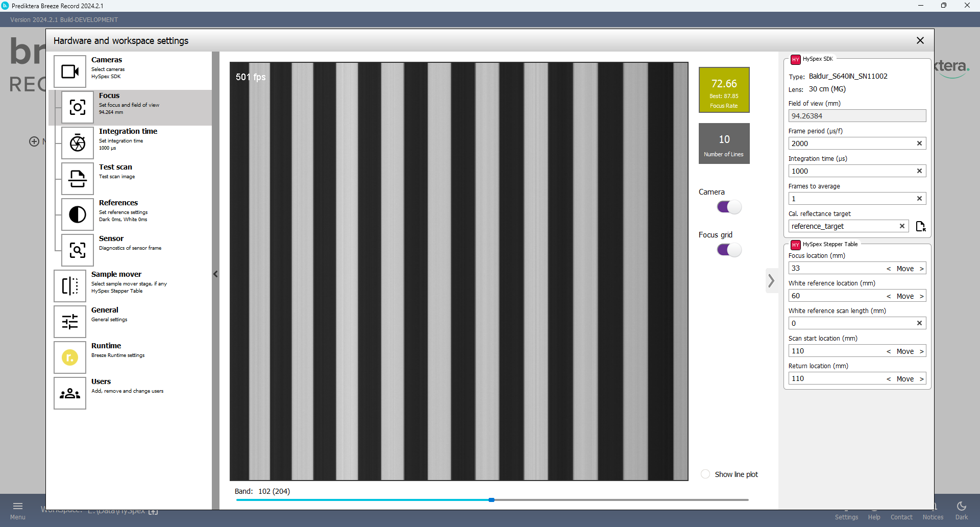Toggle the Camera switch off
980x527 pixels.
729,207
